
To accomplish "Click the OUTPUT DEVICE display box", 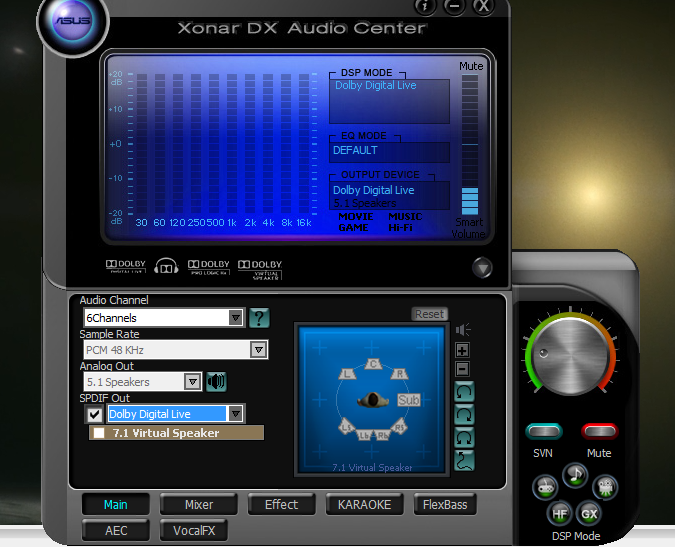I will (x=390, y=195).
